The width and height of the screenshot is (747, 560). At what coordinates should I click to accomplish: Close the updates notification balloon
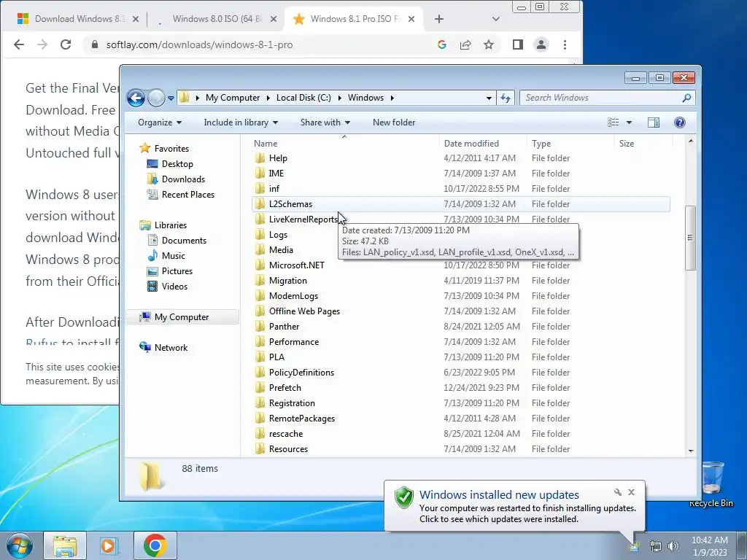click(x=631, y=492)
